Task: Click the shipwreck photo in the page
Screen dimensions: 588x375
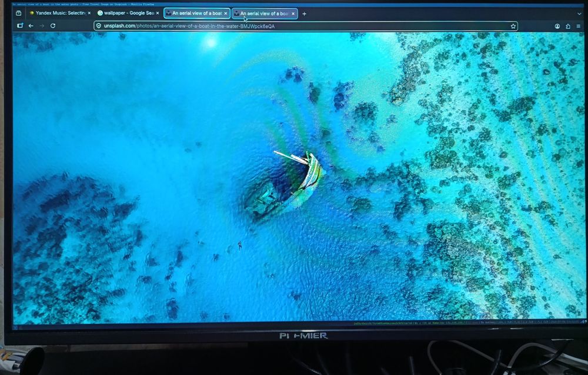Action: [299, 177]
